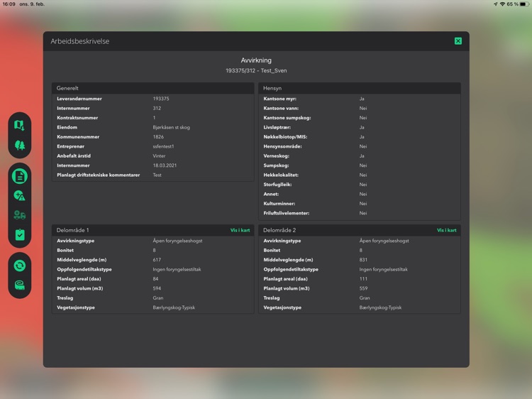The image size is (532, 399).
Task: Select Delområde 1 Vegetasjonstype Bærlyngskog-Typisk
Action: (x=174, y=307)
